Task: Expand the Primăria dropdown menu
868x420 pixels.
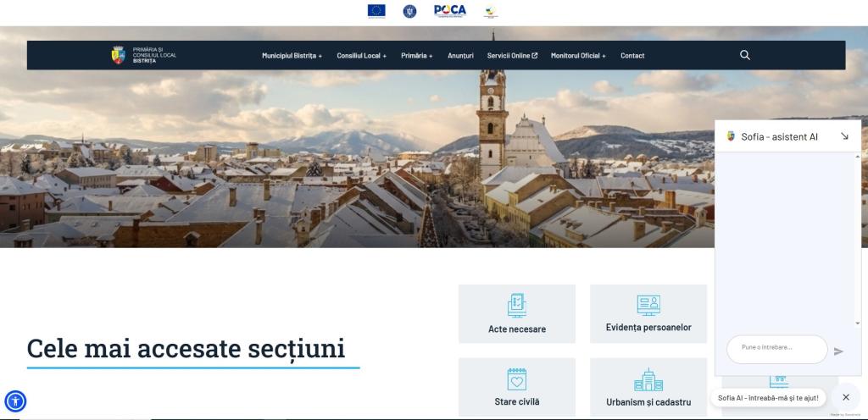Action: pyautogui.click(x=416, y=56)
